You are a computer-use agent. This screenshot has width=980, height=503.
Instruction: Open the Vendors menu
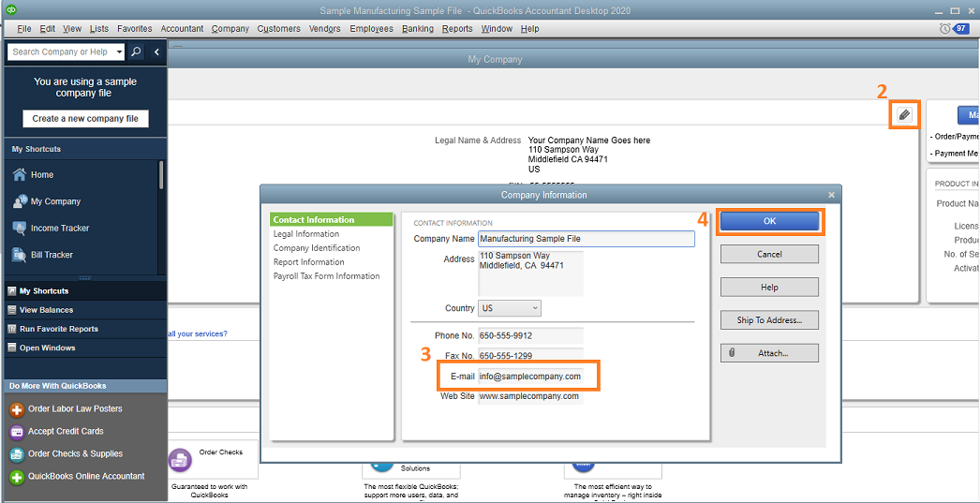pos(324,29)
